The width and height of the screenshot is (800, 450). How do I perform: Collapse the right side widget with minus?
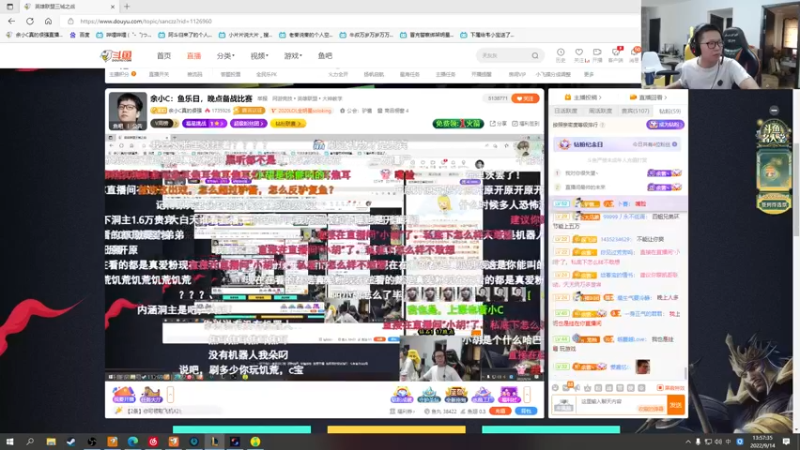click(774, 110)
